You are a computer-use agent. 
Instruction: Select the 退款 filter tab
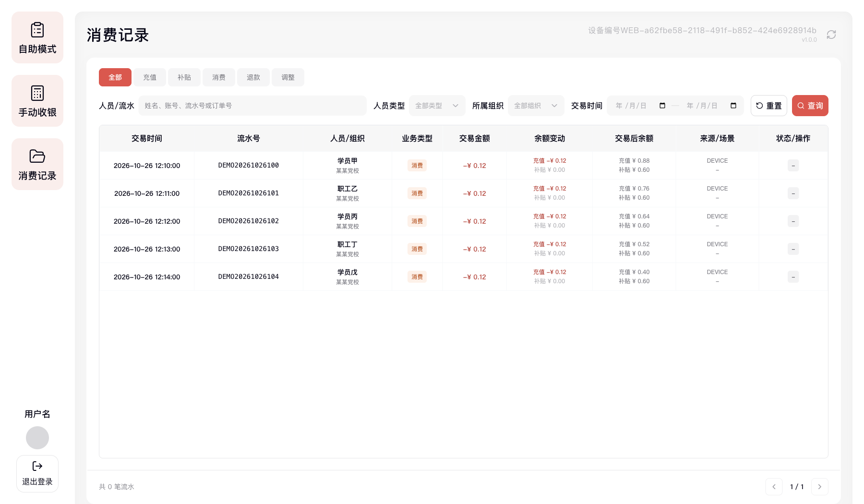click(x=253, y=77)
